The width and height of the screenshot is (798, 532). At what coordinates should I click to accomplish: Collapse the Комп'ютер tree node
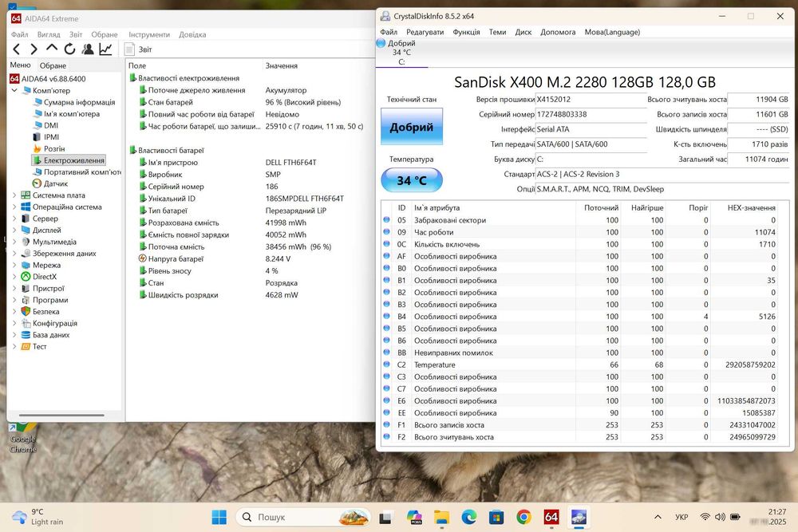pos(14,91)
